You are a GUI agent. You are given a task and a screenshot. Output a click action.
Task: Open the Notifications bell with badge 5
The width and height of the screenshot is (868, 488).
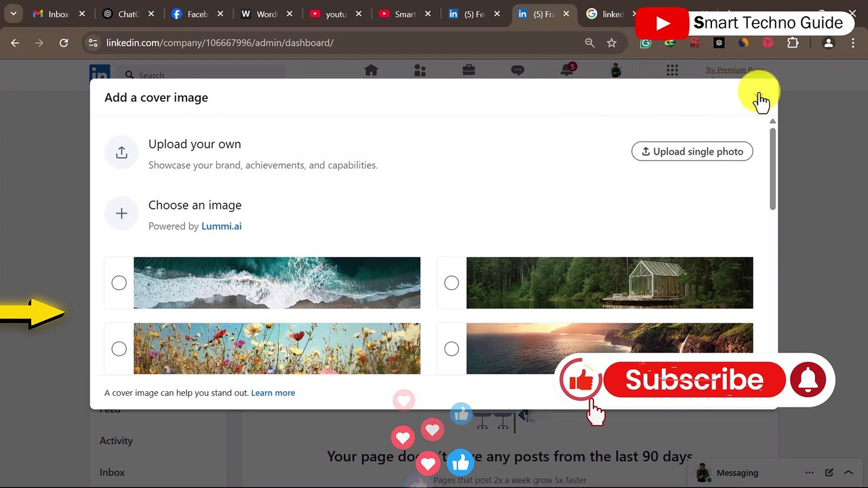(567, 70)
